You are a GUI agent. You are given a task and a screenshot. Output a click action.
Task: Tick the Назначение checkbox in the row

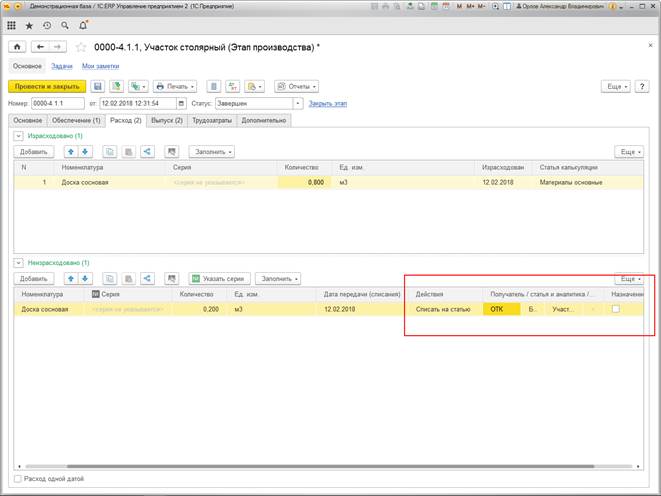click(616, 310)
